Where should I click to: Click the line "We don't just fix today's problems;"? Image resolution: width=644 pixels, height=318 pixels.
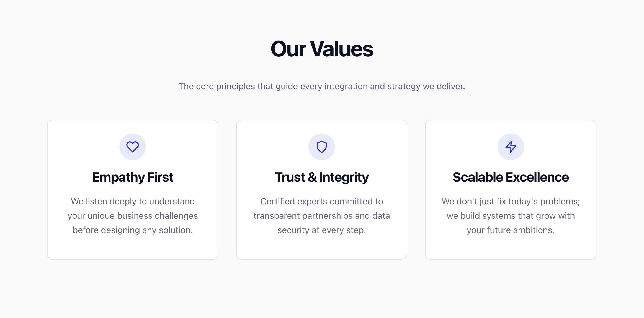pos(511,201)
